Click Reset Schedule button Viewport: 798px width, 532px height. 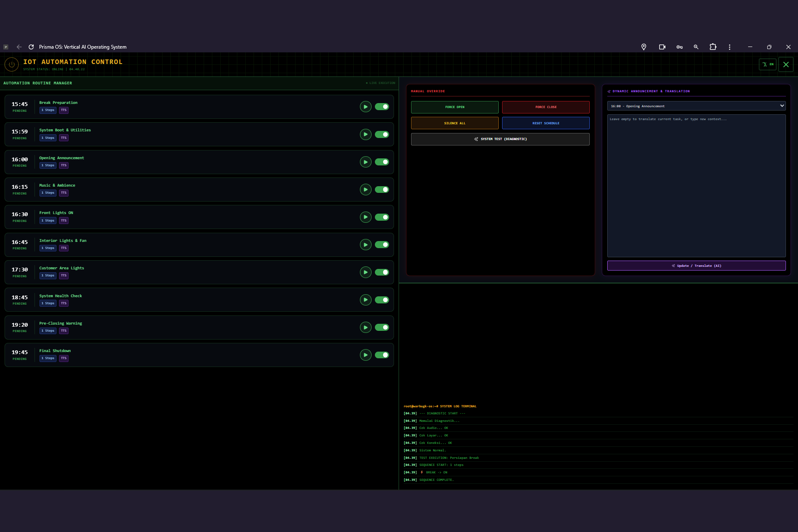coord(545,123)
